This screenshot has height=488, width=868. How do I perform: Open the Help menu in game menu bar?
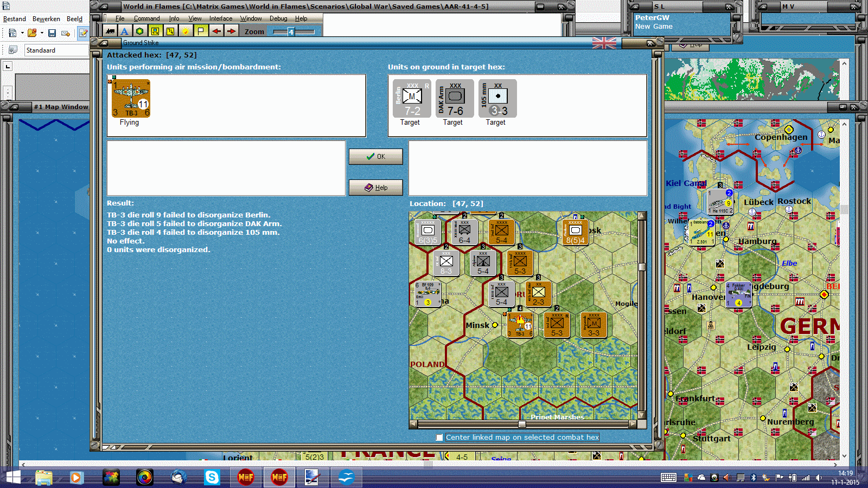click(301, 18)
